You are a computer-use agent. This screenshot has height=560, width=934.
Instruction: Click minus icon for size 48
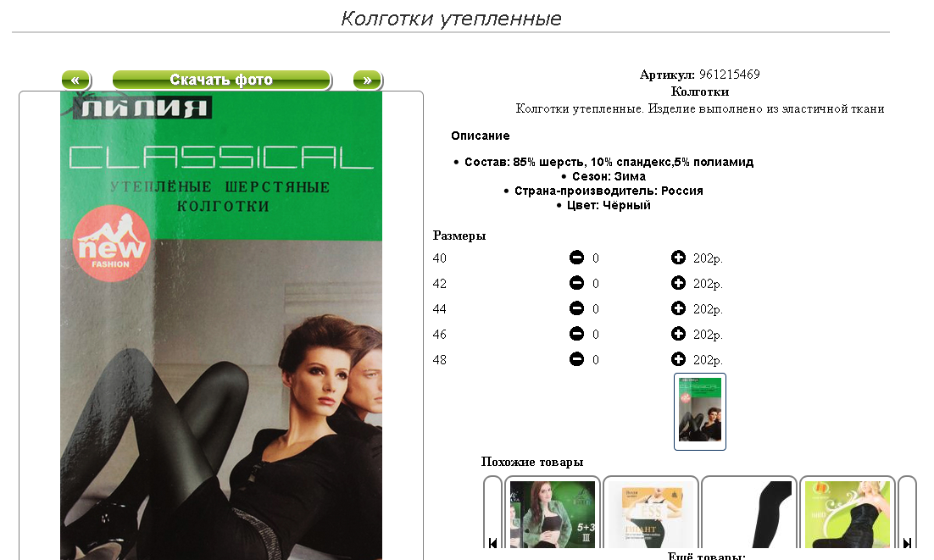[576, 359]
